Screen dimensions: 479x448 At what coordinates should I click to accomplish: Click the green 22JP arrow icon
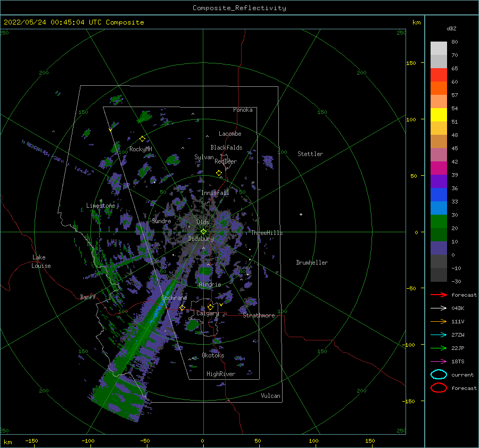point(439,348)
